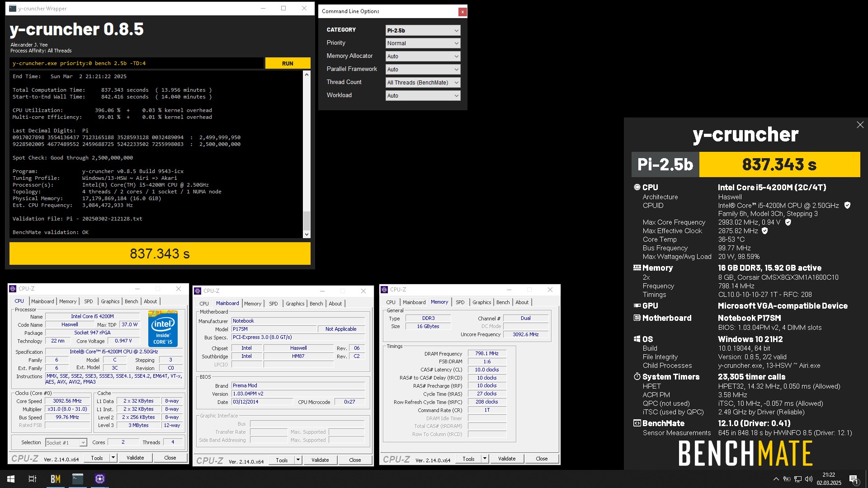Open the network icon in tray
This screenshot has height=488, width=868.
[798, 479]
